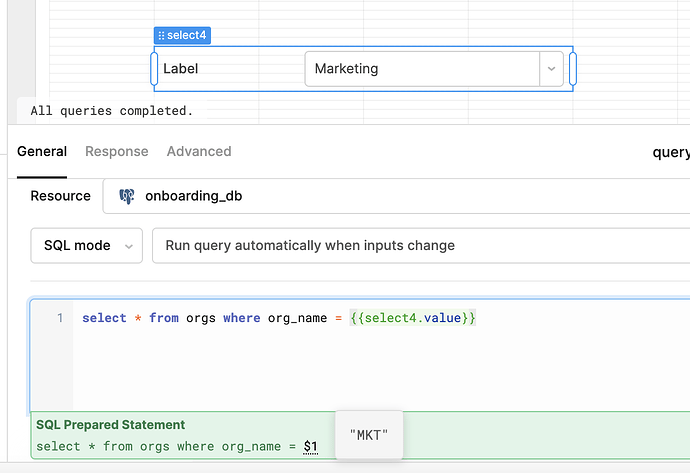Open Run query automatically trigger dropdown

tap(421, 246)
